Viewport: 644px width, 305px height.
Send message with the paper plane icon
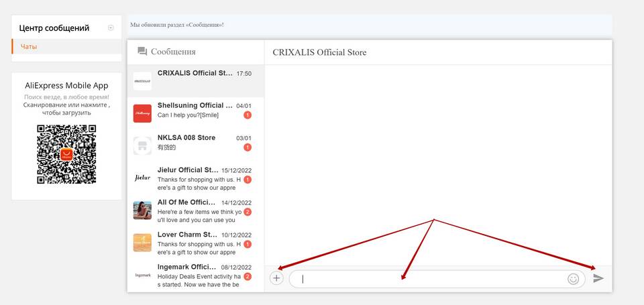coord(598,278)
